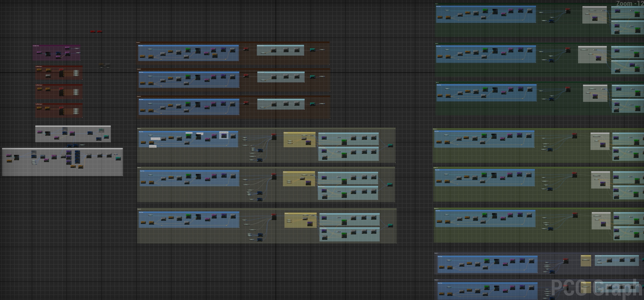Click the dimmed disabled node pair beside the red boxes
Viewport: 644px width, 300px height.
104,65
